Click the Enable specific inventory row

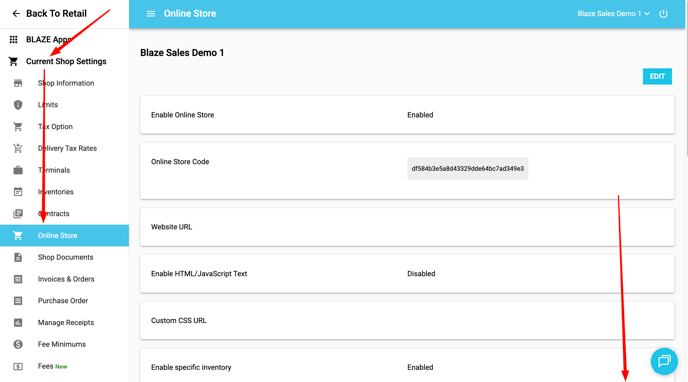pyautogui.click(x=407, y=366)
